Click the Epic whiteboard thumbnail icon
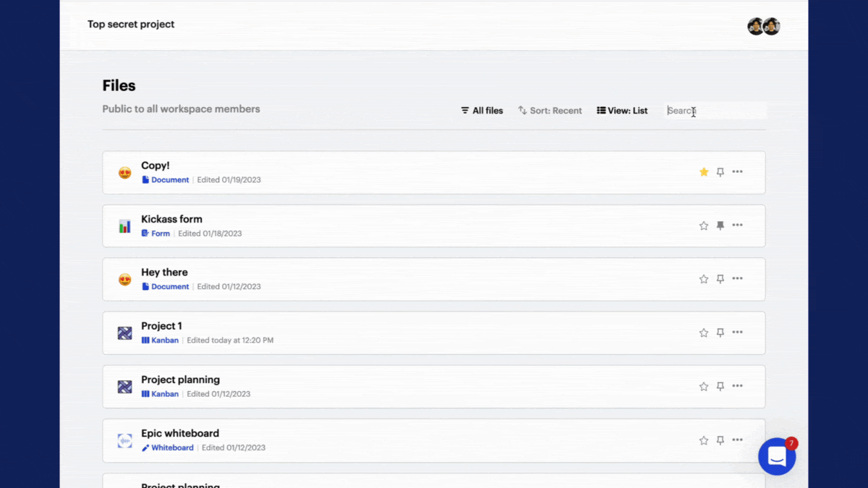 coord(125,441)
